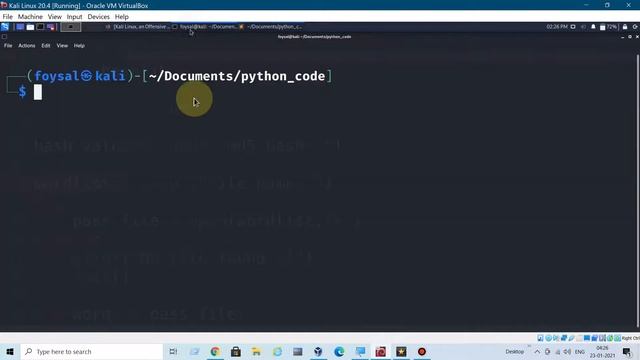Open VirtualBox cube icon in taskbar

pos(318,351)
